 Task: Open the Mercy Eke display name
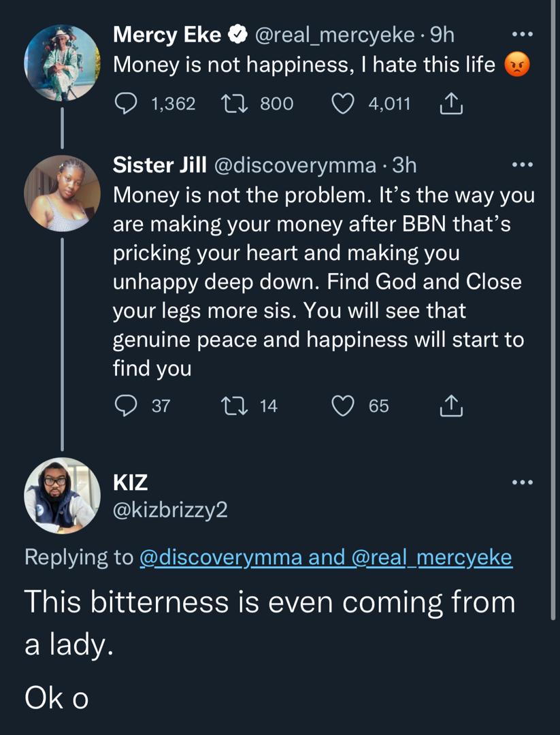pyautogui.click(x=167, y=35)
